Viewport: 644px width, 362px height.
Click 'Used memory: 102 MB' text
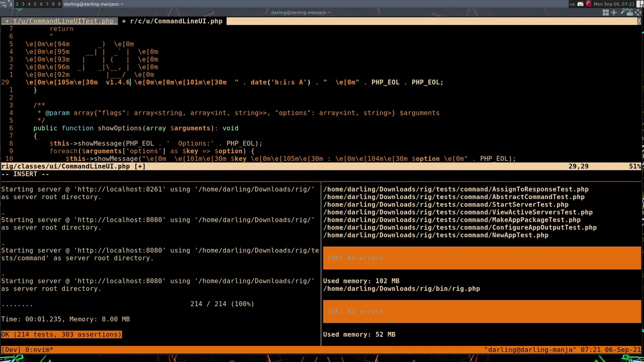coord(361,281)
